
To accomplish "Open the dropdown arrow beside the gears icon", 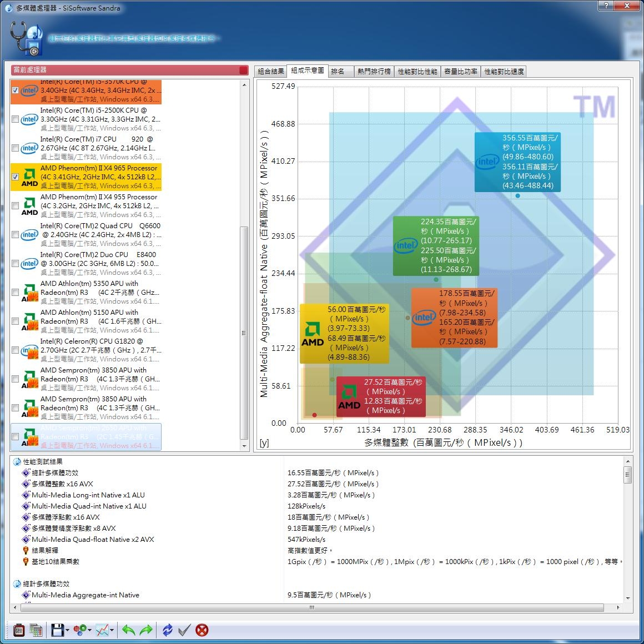I will [x=89, y=630].
